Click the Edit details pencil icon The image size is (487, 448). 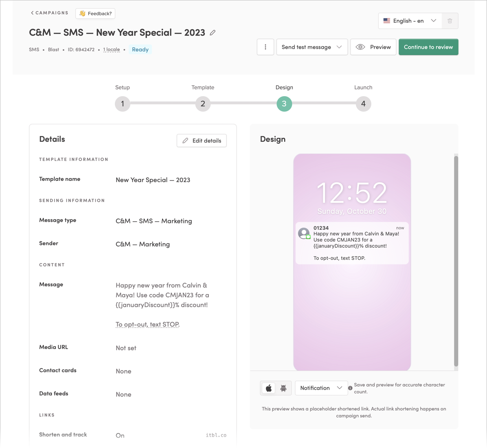click(185, 141)
